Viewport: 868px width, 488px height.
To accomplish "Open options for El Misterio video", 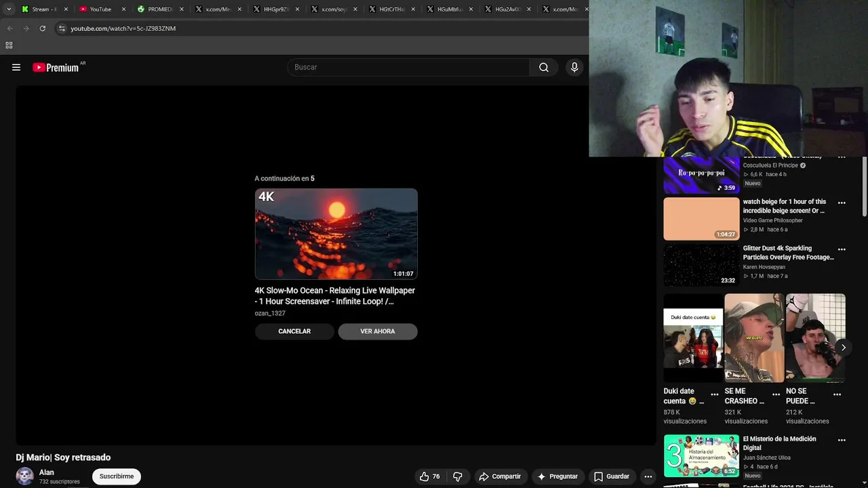I will click(x=842, y=440).
